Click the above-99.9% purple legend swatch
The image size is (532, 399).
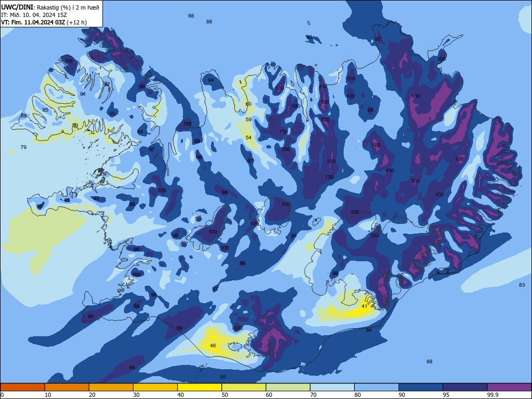coord(509,387)
